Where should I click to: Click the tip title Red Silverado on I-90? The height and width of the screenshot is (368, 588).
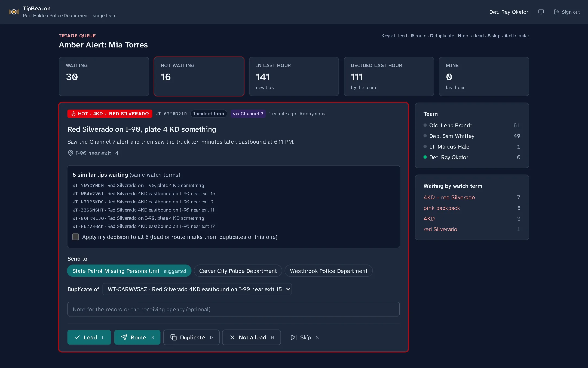tap(142, 129)
